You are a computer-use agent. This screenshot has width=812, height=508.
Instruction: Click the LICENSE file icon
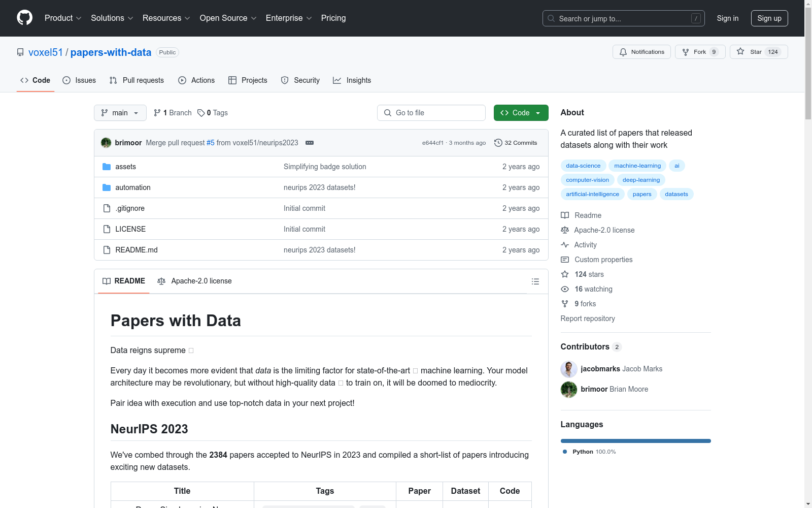[x=107, y=229]
